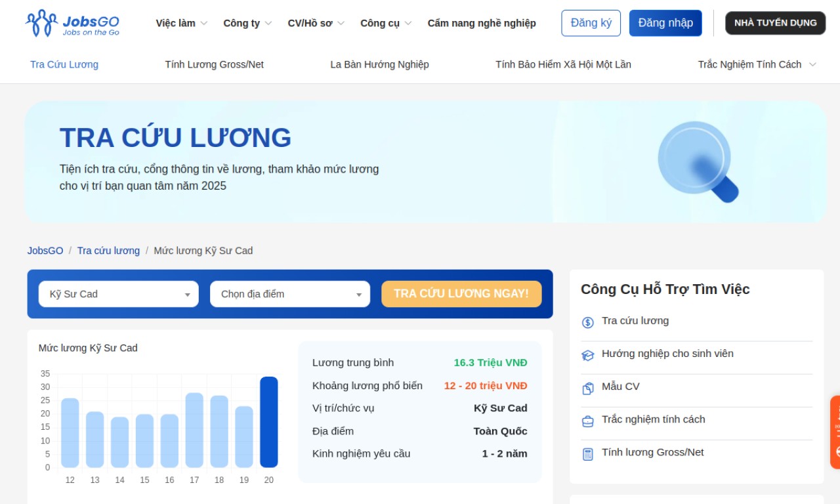840x504 pixels.
Task: Open the Tra cứu lương breadcrumb link
Action: click(108, 251)
